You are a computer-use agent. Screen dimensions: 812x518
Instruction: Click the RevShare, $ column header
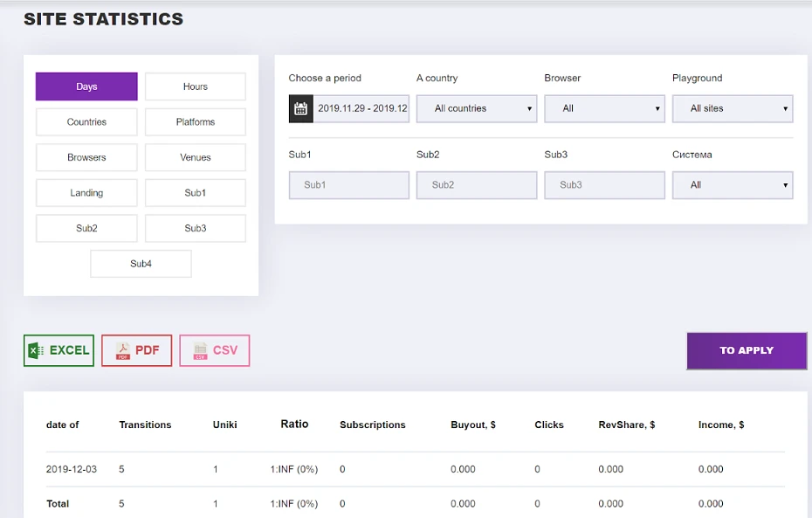627,425
